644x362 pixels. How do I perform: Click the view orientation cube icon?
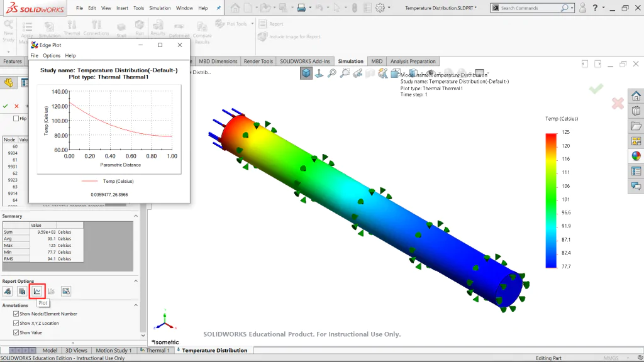point(306,73)
